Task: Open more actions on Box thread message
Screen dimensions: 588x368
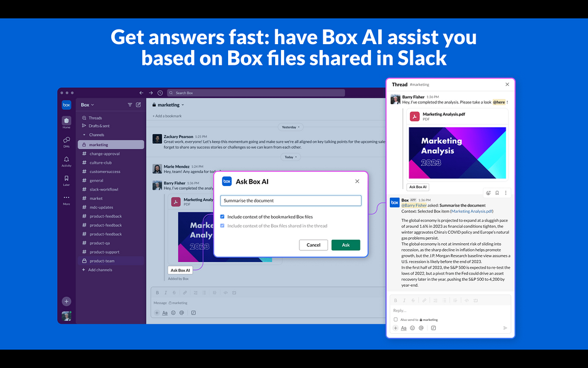Action: point(506,193)
